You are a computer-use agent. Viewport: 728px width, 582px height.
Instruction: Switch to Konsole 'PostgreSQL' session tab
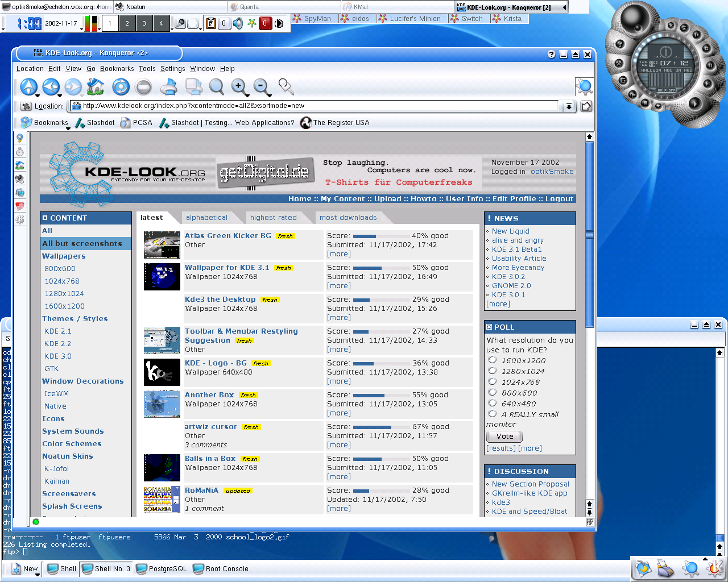click(x=162, y=568)
